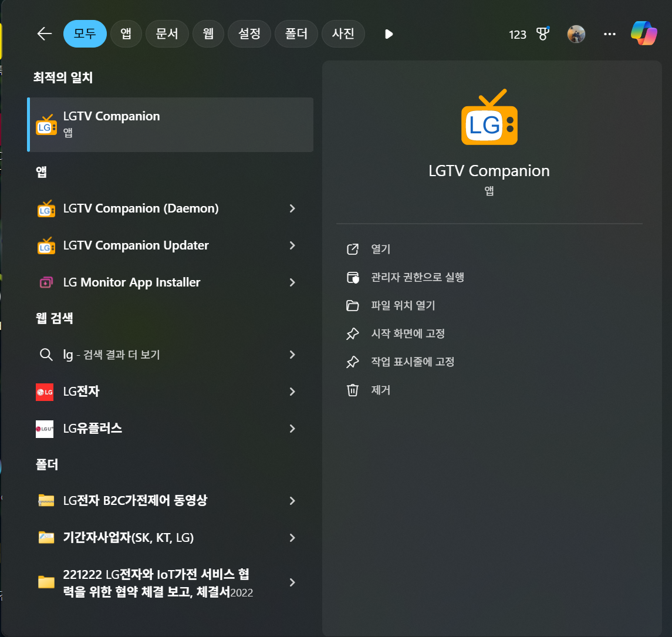Click the folder icon beside 파일 위치 열기
The image size is (672, 637).
click(352, 306)
